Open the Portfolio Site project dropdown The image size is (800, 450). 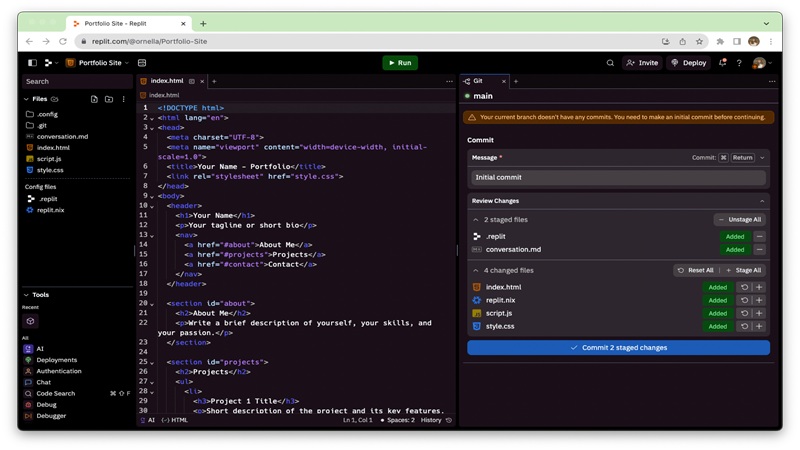tap(99, 63)
